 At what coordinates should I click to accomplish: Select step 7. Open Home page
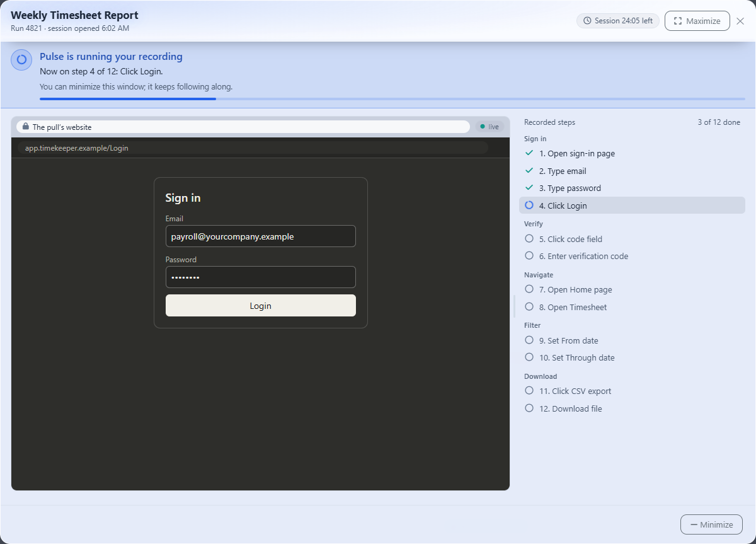tap(632, 289)
